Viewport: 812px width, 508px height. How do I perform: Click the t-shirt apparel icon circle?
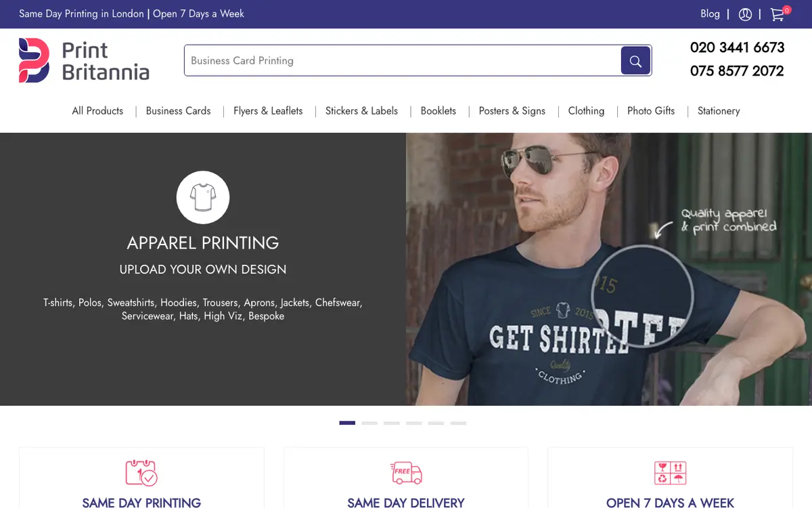coord(203,197)
